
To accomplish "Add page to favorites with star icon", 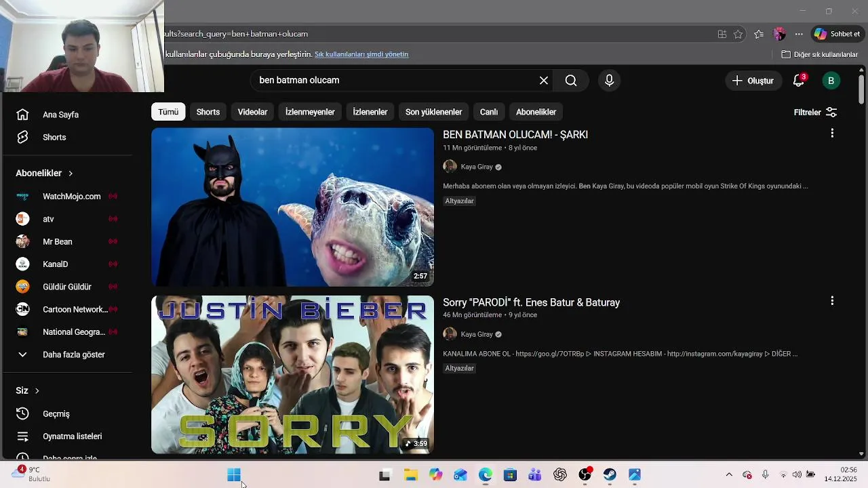I will tap(738, 34).
